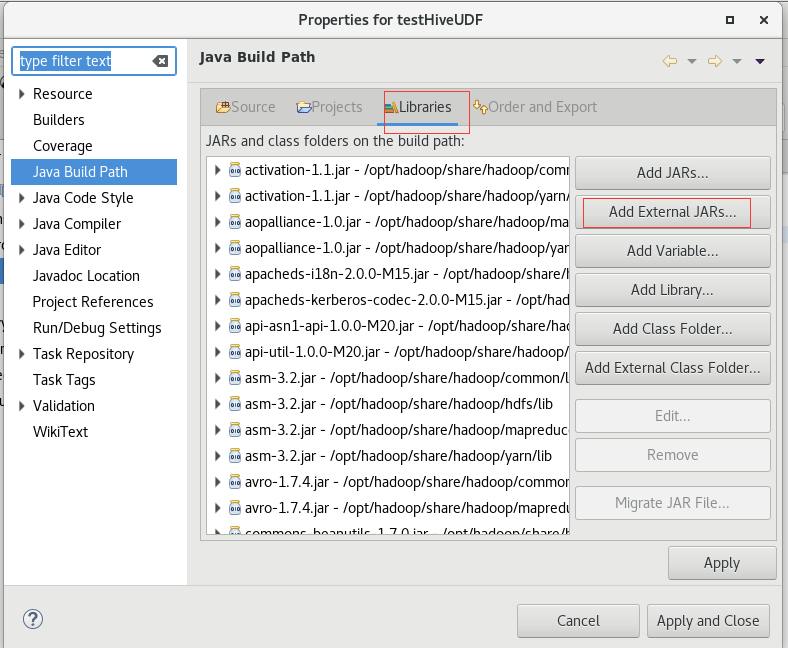This screenshot has width=788, height=648.
Task: Expand activation-1.1.jar under hadoop/yarn
Action: 217,196
